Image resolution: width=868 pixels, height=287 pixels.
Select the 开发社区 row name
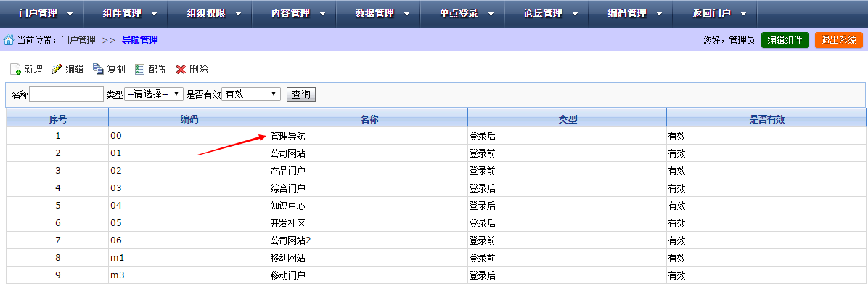pos(288,223)
